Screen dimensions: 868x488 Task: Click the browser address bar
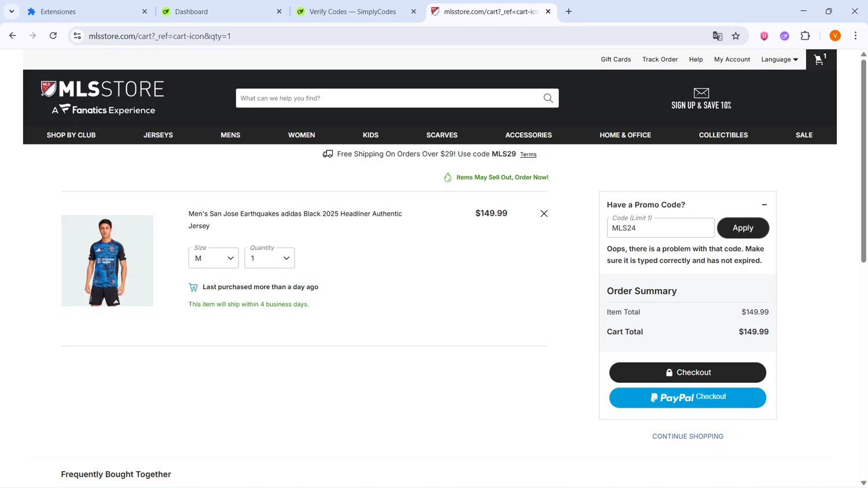(x=396, y=36)
